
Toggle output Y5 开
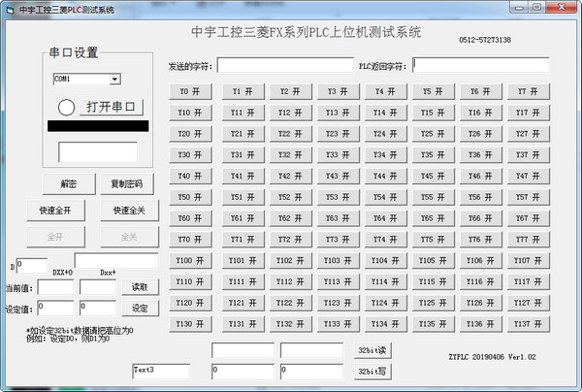point(434,91)
